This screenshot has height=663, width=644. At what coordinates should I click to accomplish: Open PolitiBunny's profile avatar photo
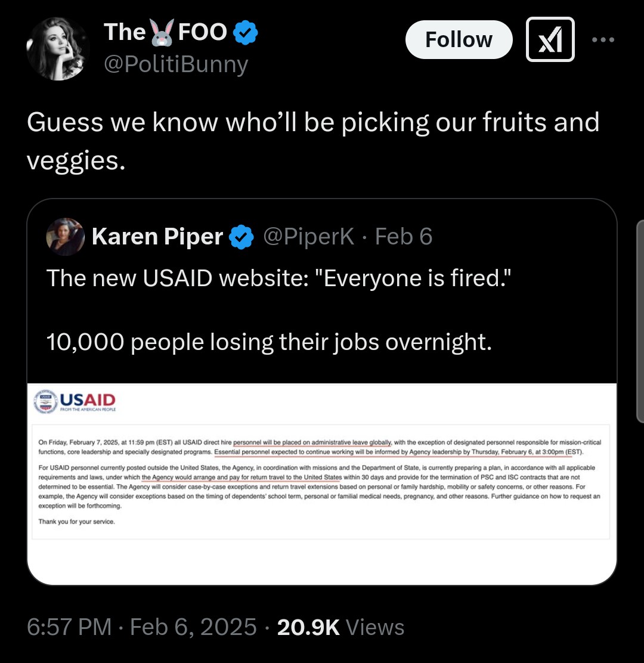coord(58,49)
